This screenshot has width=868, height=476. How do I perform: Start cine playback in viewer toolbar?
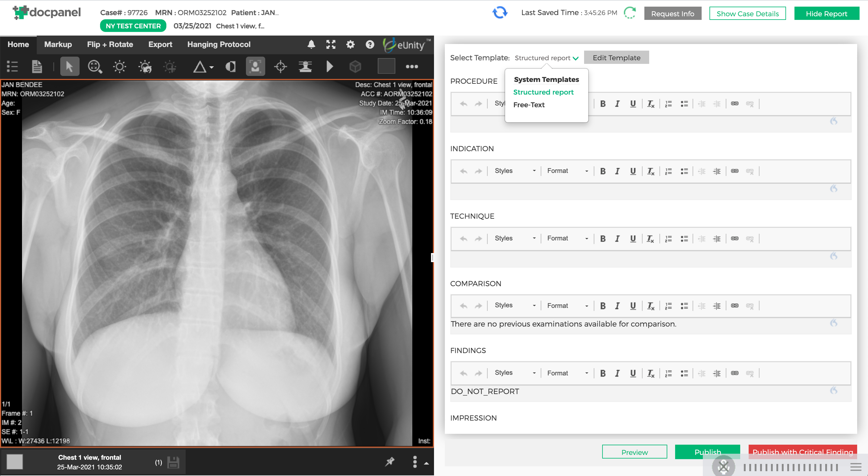tap(330, 66)
